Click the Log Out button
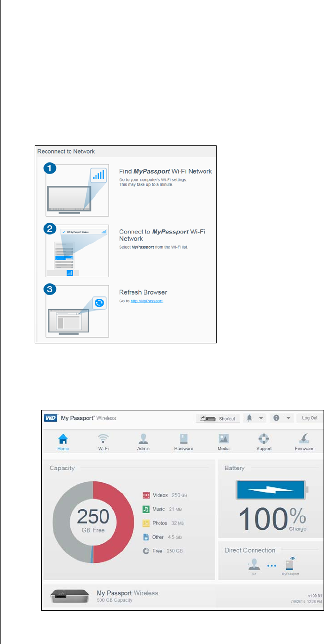324x644 pixels. [309, 418]
